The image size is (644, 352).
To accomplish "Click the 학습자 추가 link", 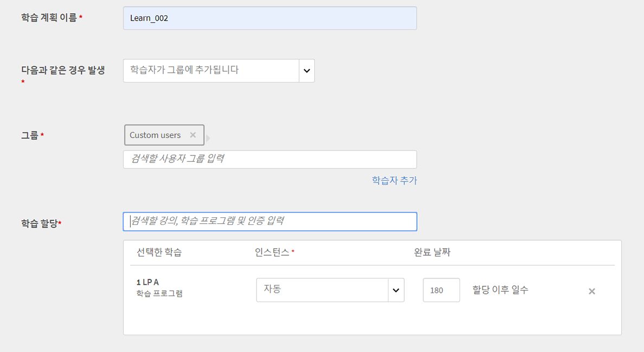I will (394, 180).
